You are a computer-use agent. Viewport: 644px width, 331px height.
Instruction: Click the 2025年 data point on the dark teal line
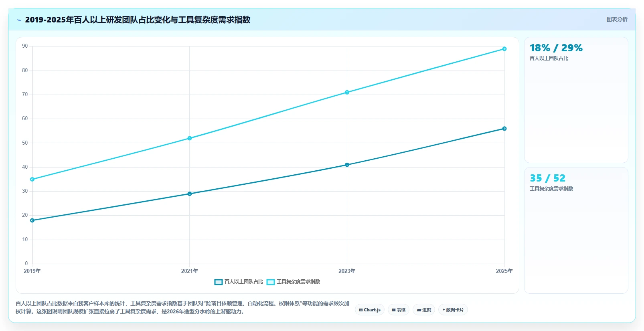point(504,129)
